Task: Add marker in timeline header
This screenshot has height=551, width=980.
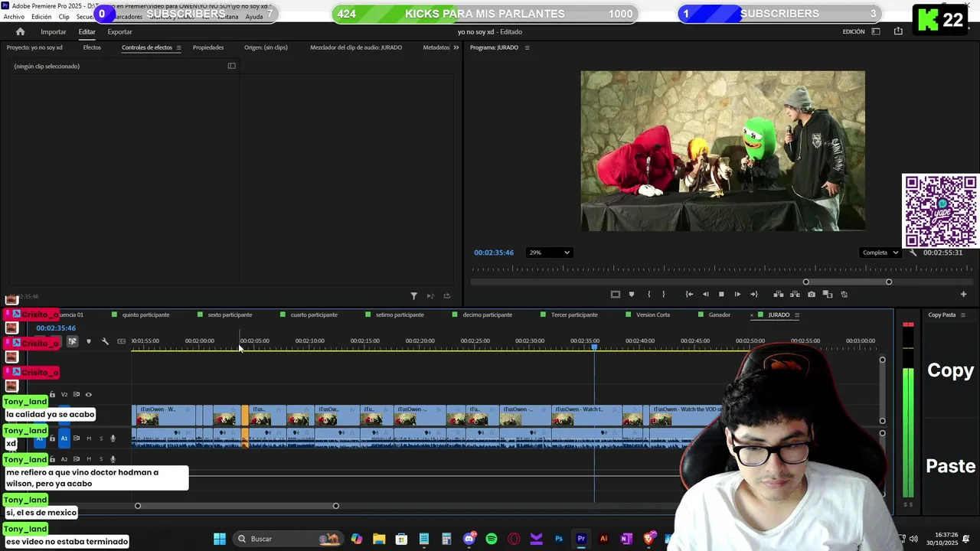Action: tap(89, 341)
